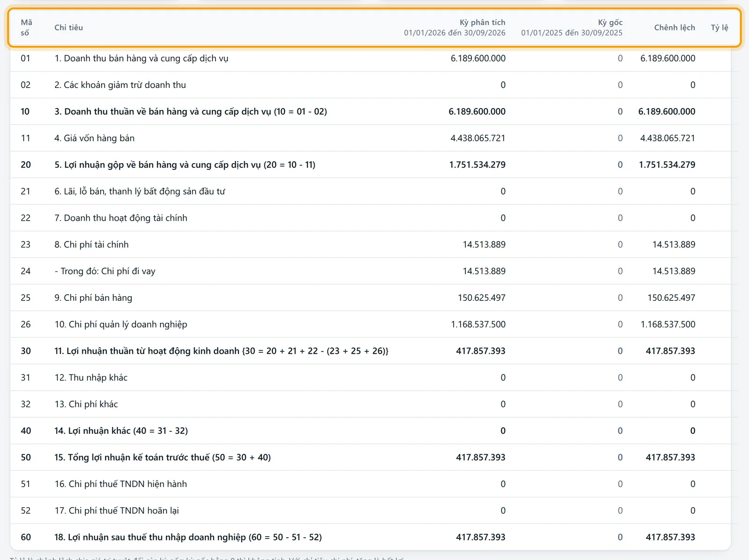Select row "9. Chi phí bán hàng"
The width and height of the screenshot is (749, 560).
pyautogui.click(x=370, y=298)
